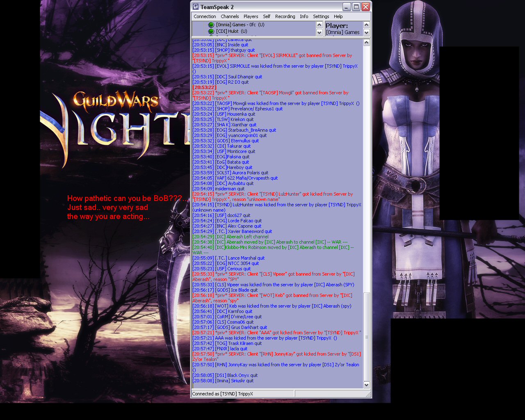Click the red '[TAOSP] Mowgli got banned' server message
Viewport: 525px width, 420px height.
(x=270, y=95)
